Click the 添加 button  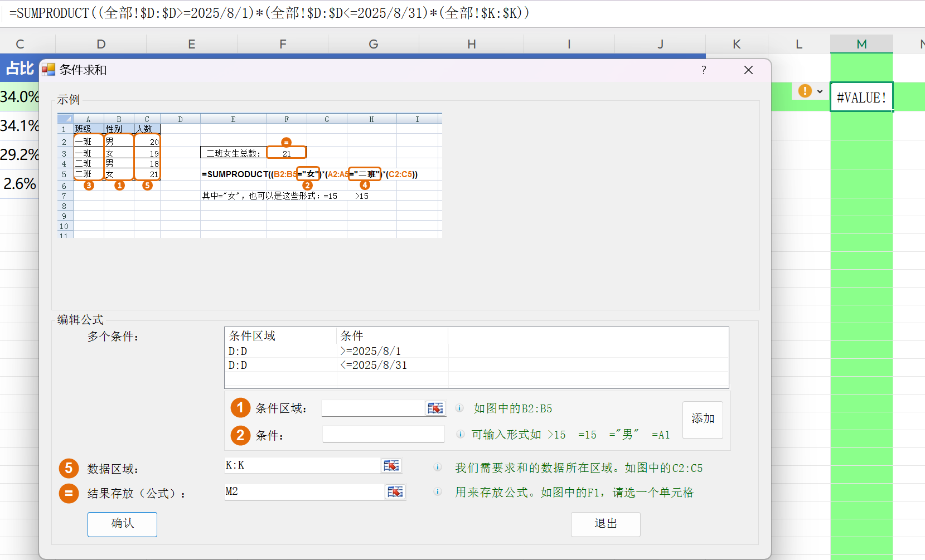click(703, 420)
